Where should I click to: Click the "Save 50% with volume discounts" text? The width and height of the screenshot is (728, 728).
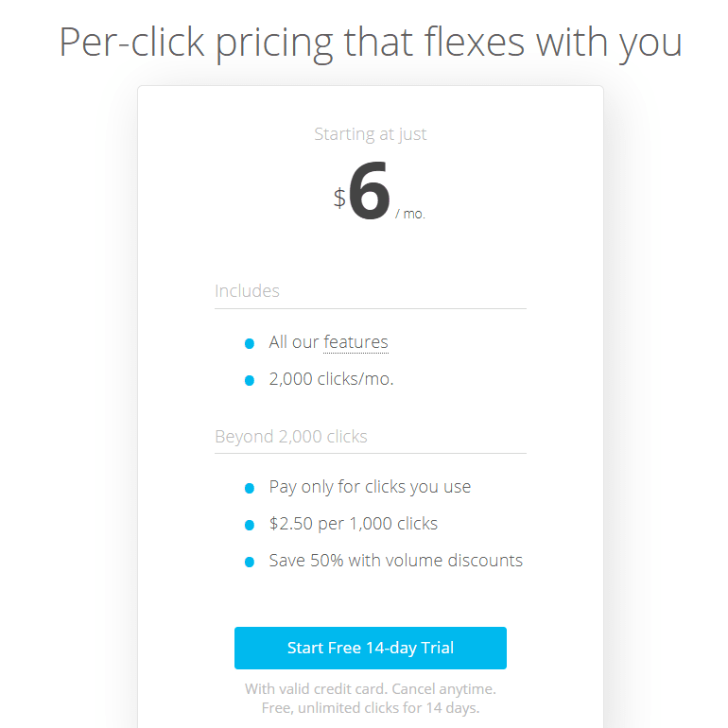pyautogui.click(x=395, y=561)
